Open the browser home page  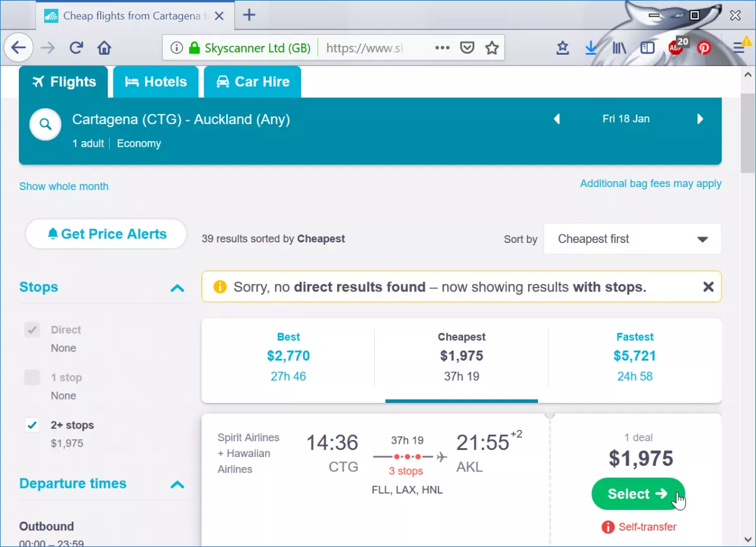[x=104, y=47]
